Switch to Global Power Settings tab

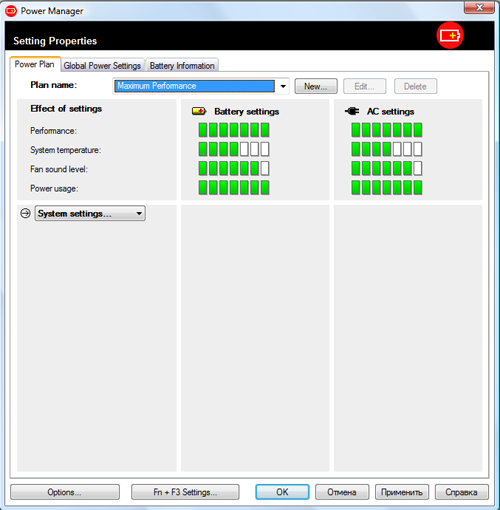pos(102,65)
